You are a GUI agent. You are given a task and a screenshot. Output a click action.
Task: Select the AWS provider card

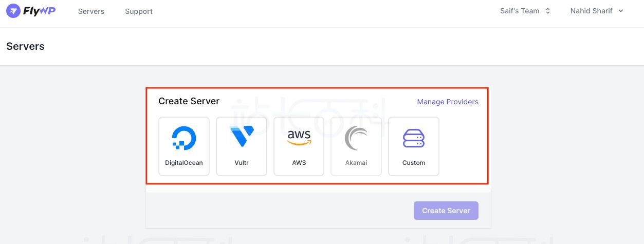pos(299,146)
